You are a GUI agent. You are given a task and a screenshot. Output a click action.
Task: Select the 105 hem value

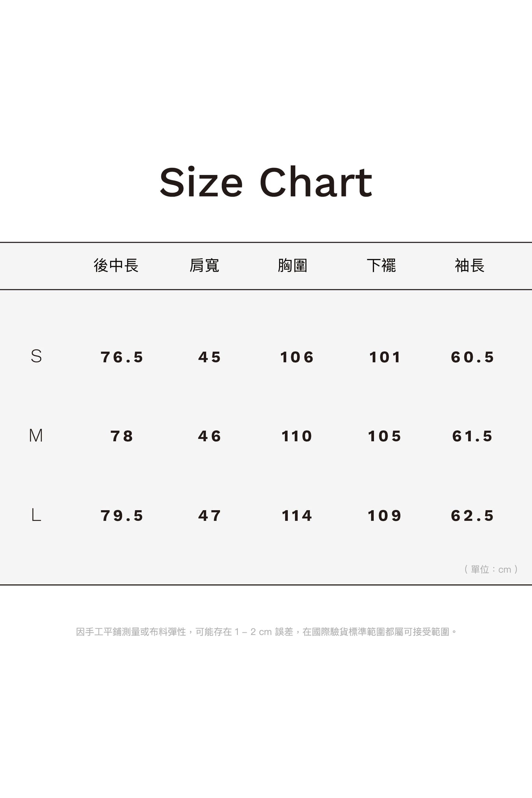click(x=384, y=436)
